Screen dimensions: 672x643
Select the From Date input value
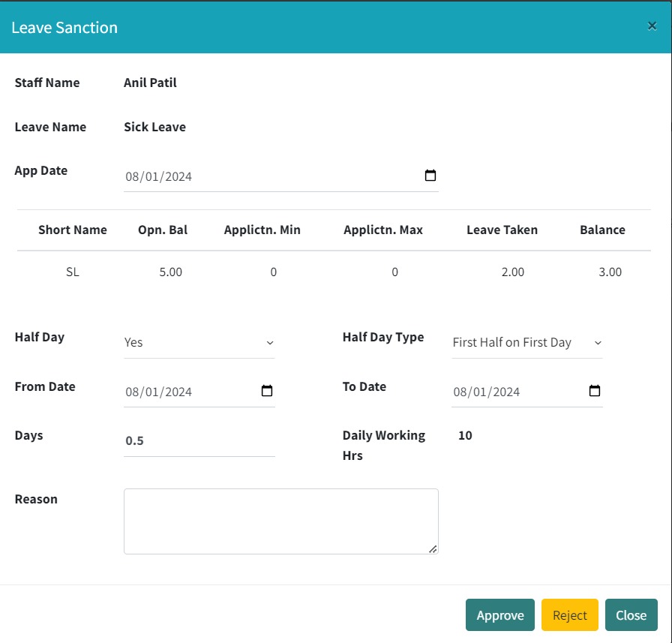click(x=159, y=392)
